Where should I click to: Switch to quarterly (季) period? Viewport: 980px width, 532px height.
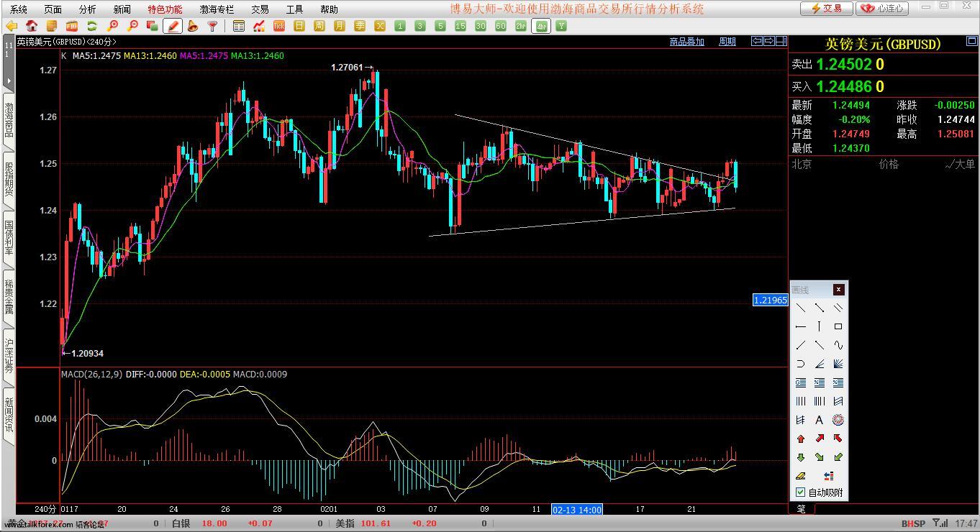click(x=360, y=26)
